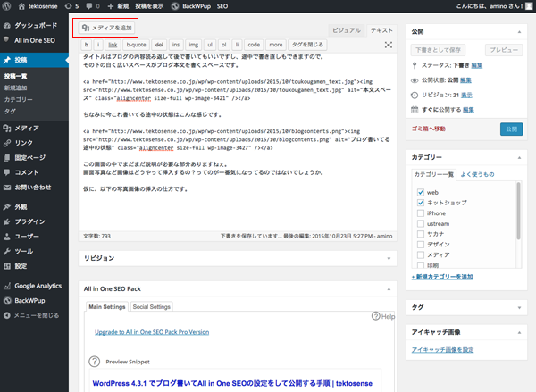Click the Help question mark icon
Viewport: 536px width, 392px height.
pyautogui.click(x=377, y=316)
